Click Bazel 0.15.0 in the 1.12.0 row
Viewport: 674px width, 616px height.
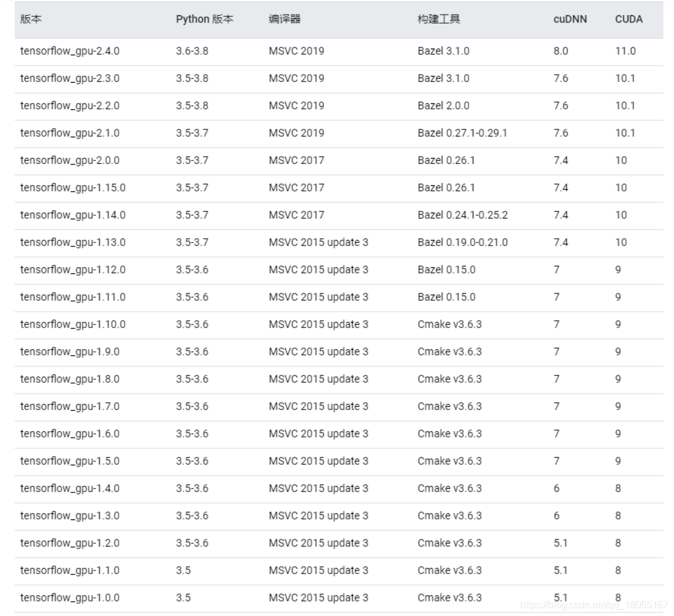click(446, 270)
